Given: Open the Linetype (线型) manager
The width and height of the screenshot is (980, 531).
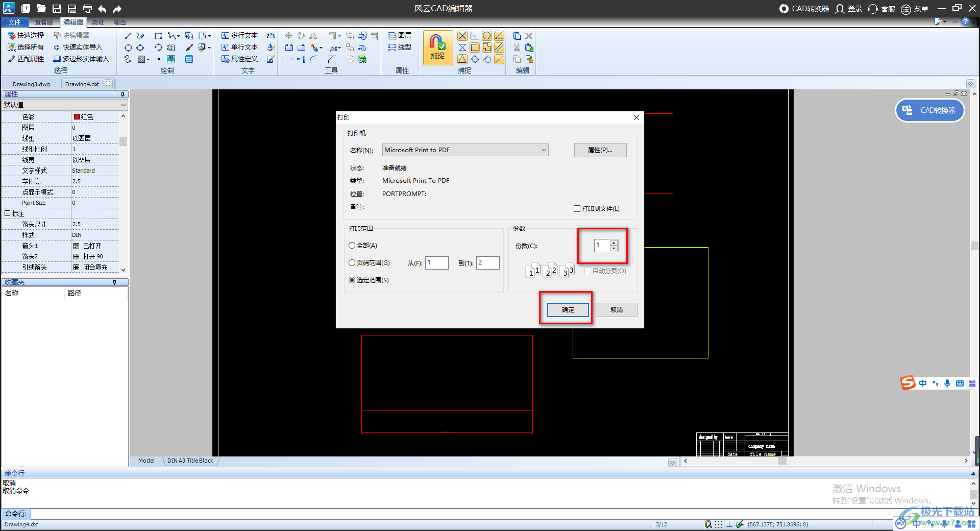Looking at the screenshot, I should click(x=400, y=47).
